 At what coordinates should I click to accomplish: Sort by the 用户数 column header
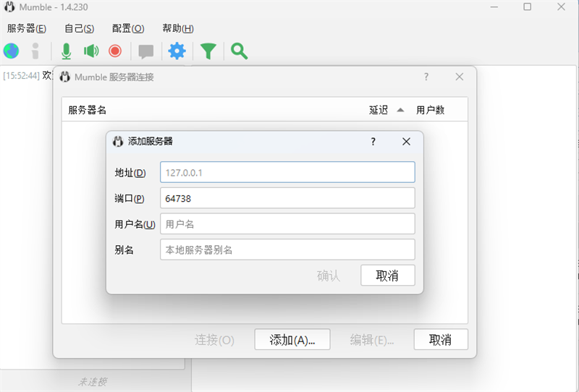click(x=430, y=110)
